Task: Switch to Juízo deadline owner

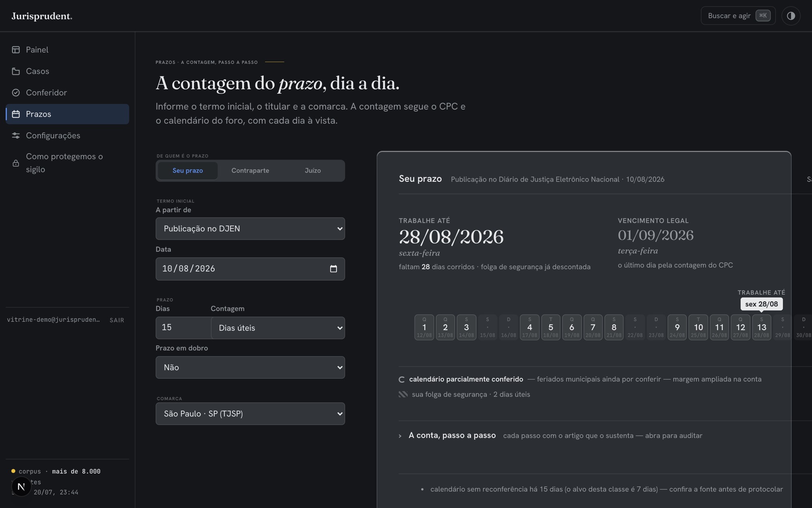Action: [x=313, y=171]
